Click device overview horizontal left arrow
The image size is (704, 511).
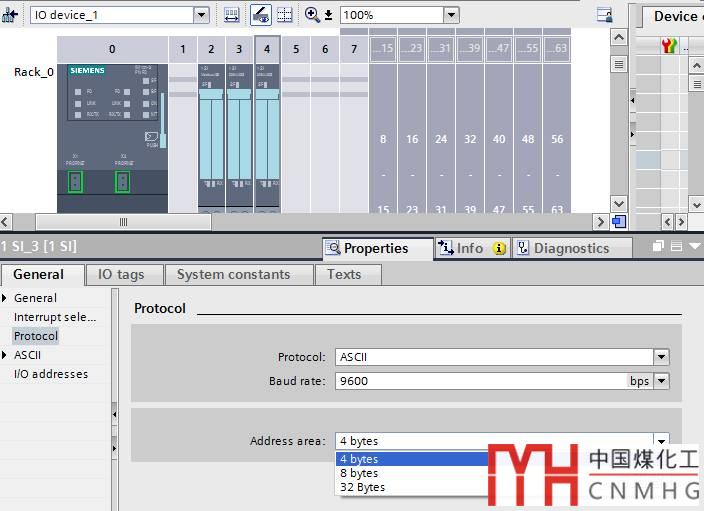click(x=668, y=222)
